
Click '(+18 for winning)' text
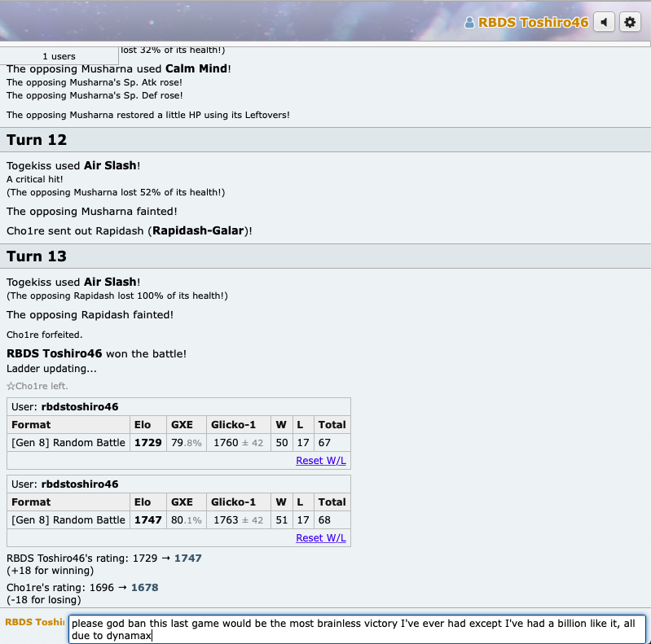(50, 571)
